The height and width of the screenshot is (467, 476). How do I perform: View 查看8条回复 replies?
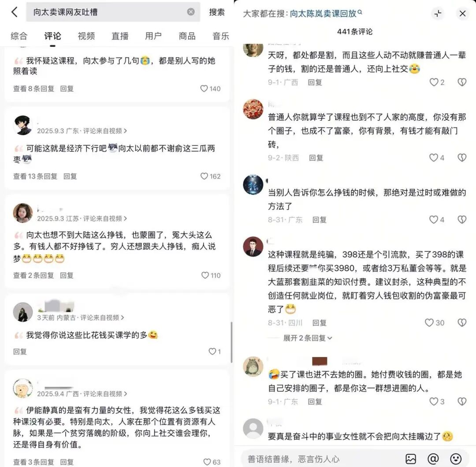coord(33,88)
